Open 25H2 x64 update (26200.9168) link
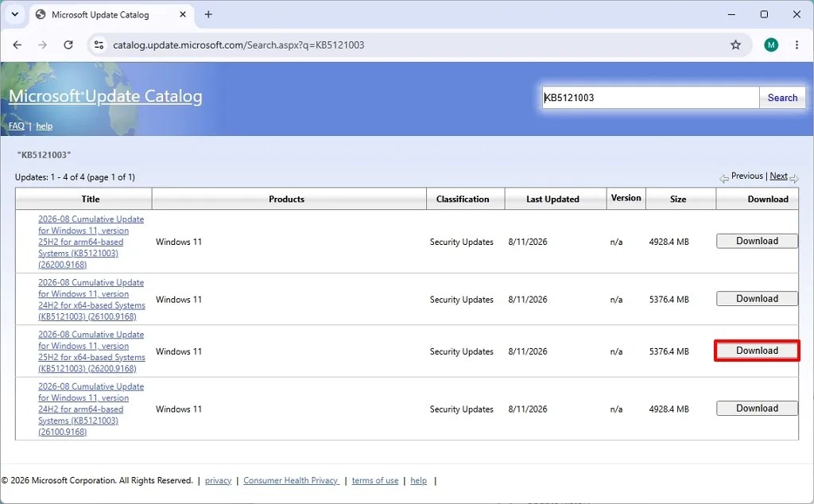814x504 pixels. [91, 351]
